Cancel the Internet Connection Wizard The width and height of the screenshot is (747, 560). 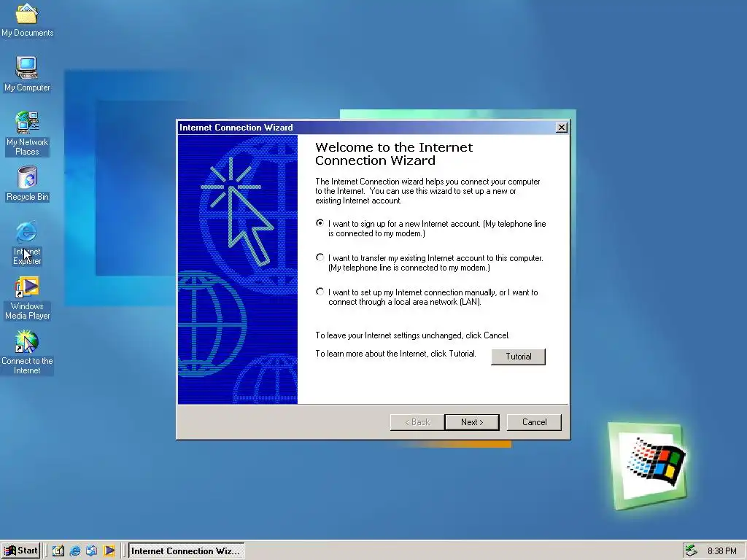tap(534, 422)
